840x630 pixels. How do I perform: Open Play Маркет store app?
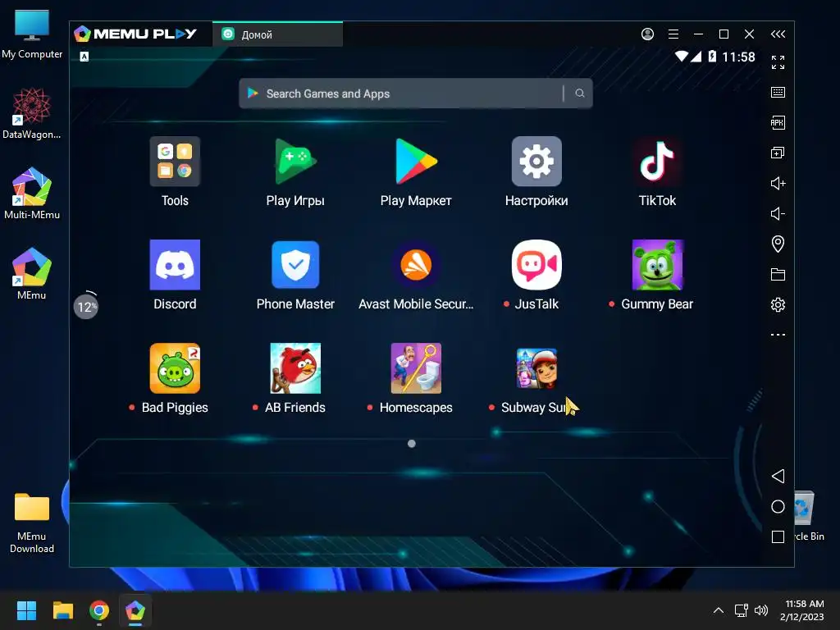(416, 162)
